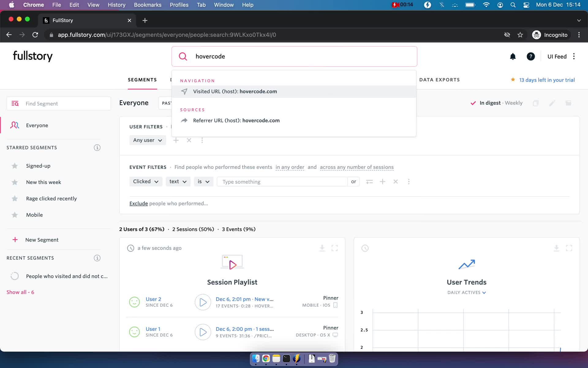Reload the page in Chrome

point(35,35)
